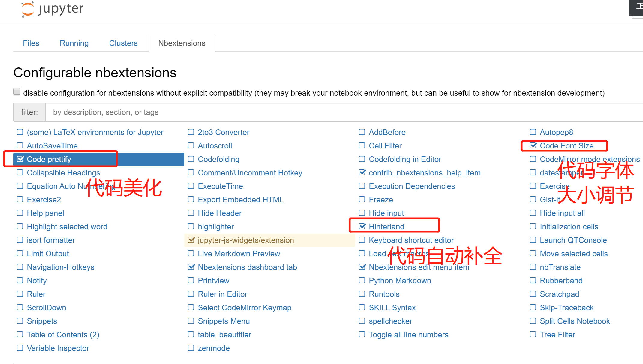
Task: Select the Rubberband extension
Action: (561, 281)
